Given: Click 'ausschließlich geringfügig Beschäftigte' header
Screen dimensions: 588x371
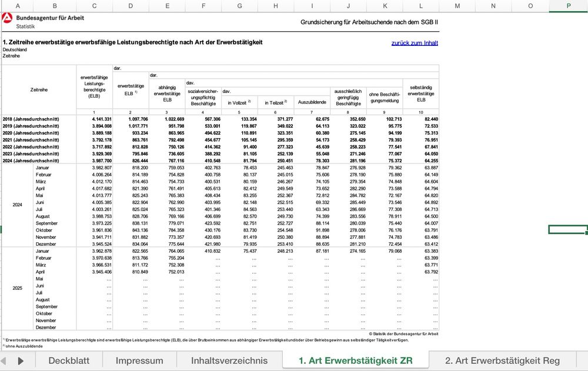Looking at the screenshot, I should tap(348, 97).
